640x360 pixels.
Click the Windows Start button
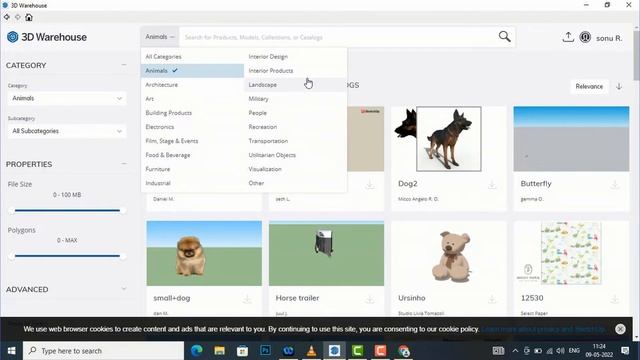pos(11,351)
